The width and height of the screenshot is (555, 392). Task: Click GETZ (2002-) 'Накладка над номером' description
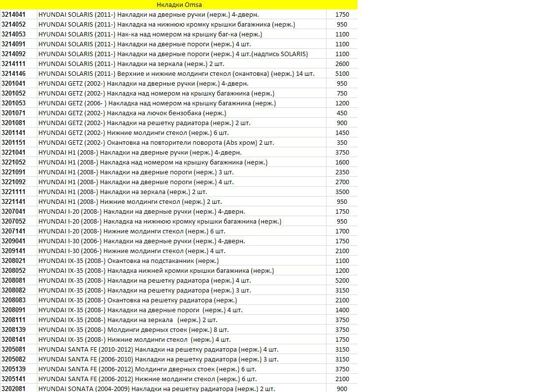pos(157,94)
